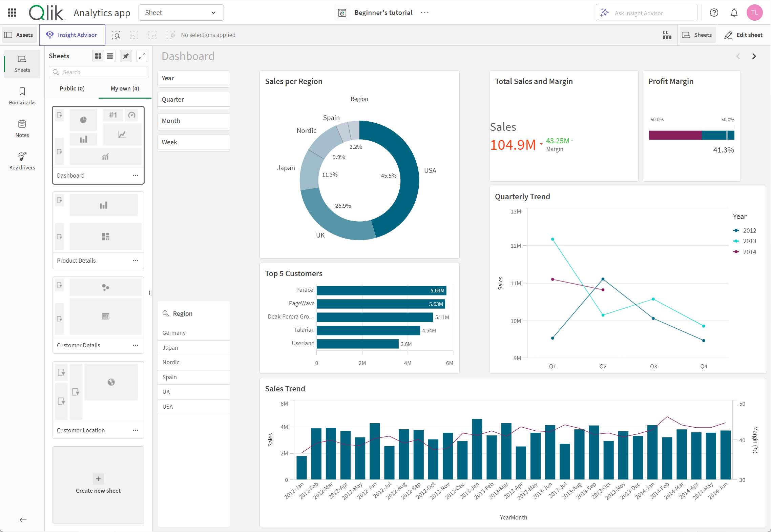Toggle grid view for sheets panel
The image size is (771, 532).
click(x=98, y=56)
